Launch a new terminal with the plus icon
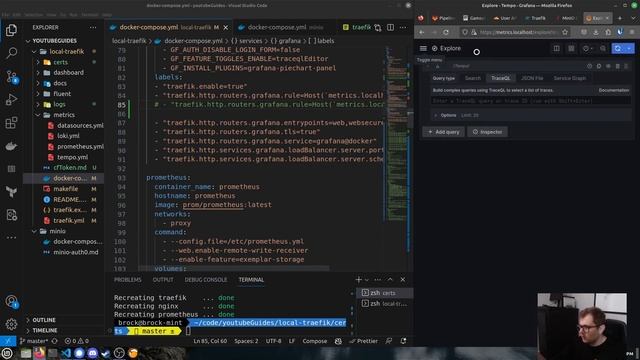Screen dimensions: 640x360 358,280
